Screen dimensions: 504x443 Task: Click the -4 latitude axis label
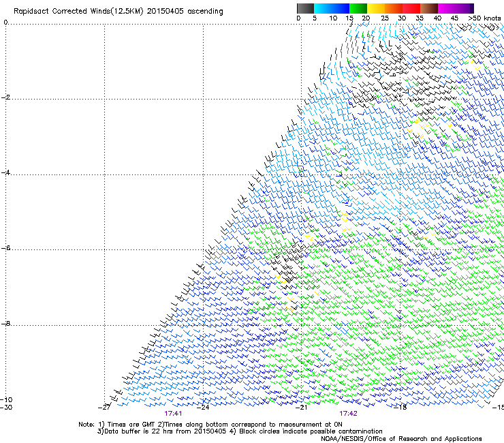coord(5,172)
